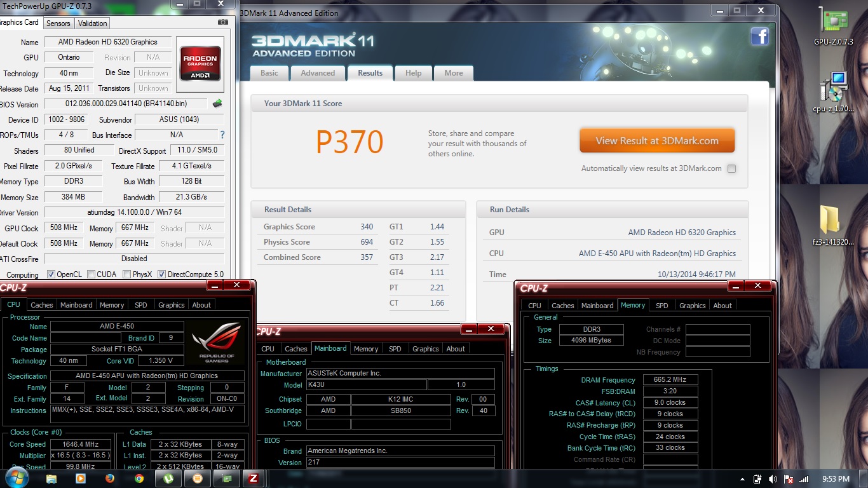Click the volume speaker tray icon

tap(773, 479)
